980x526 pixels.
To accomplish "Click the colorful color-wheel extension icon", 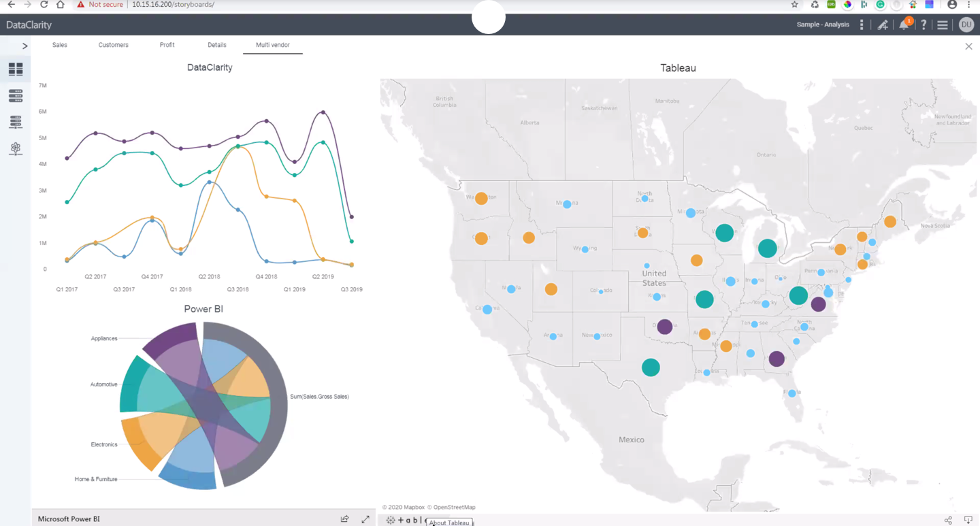I will (x=847, y=5).
